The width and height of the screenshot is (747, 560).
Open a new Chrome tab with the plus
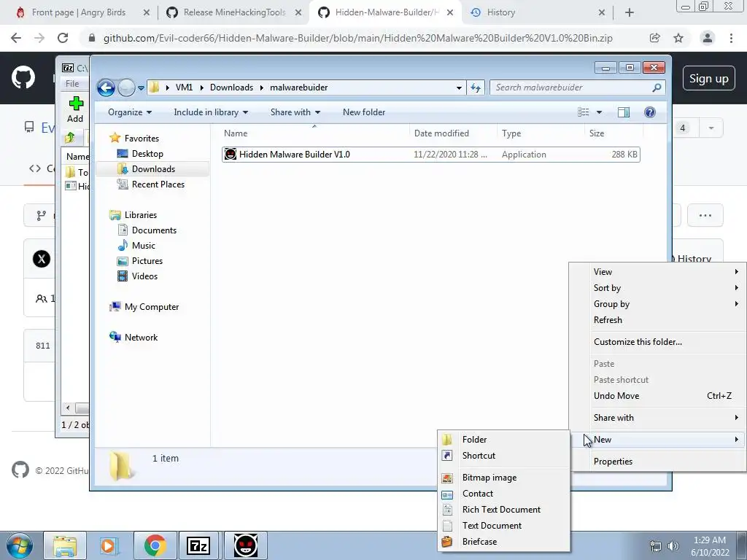[630, 12]
